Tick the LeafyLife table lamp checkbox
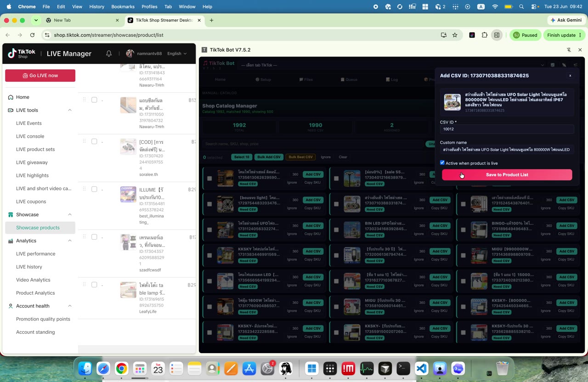This screenshot has height=382, width=588. [94, 285]
